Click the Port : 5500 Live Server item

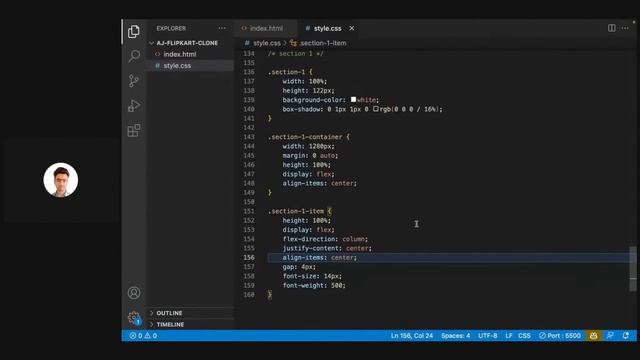tap(560, 336)
